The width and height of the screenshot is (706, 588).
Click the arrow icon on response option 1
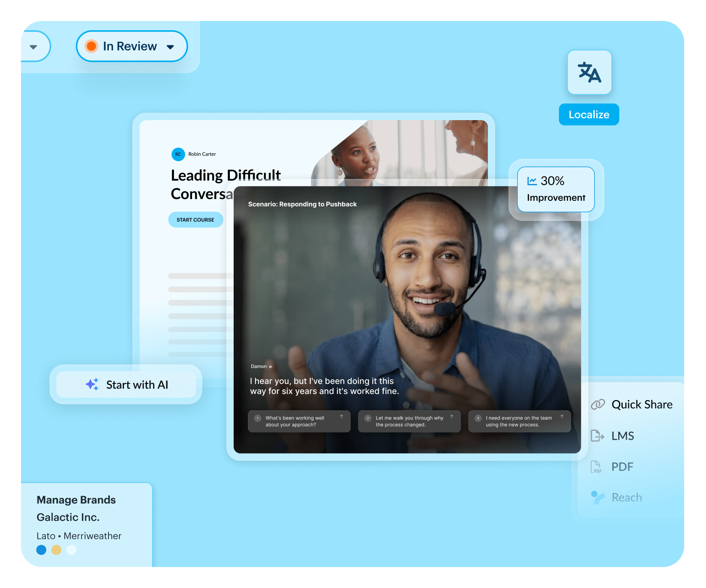click(342, 417)
